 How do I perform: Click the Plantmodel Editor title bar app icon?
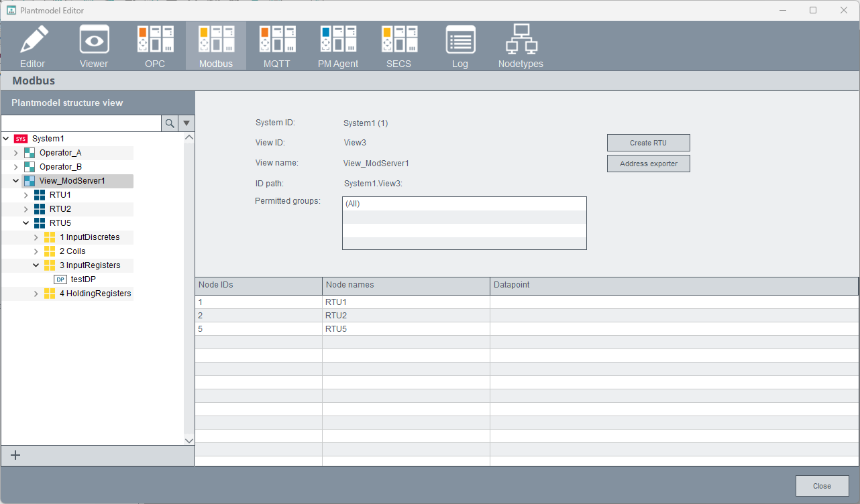pyautogui.click(x=11, y=11)
